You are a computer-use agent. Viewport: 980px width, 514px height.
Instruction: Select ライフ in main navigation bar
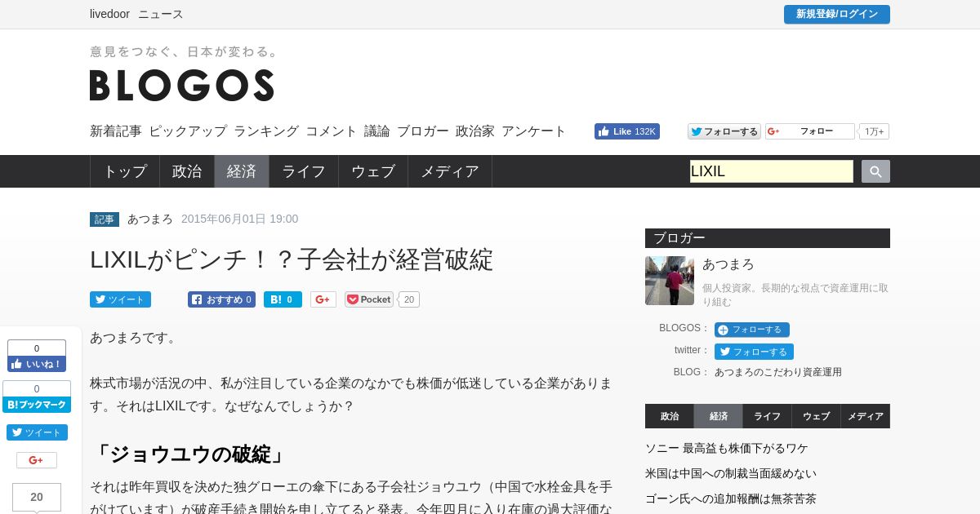[304, 171]
